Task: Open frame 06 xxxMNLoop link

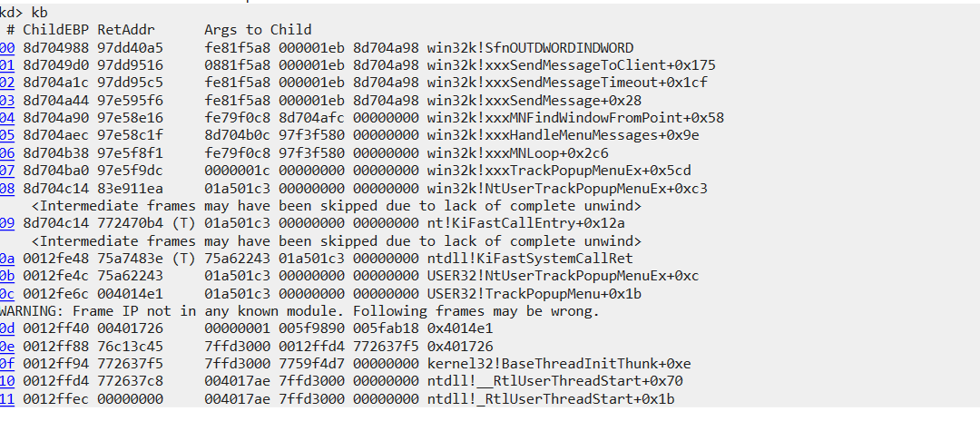Action: click(x=7, y=153)
